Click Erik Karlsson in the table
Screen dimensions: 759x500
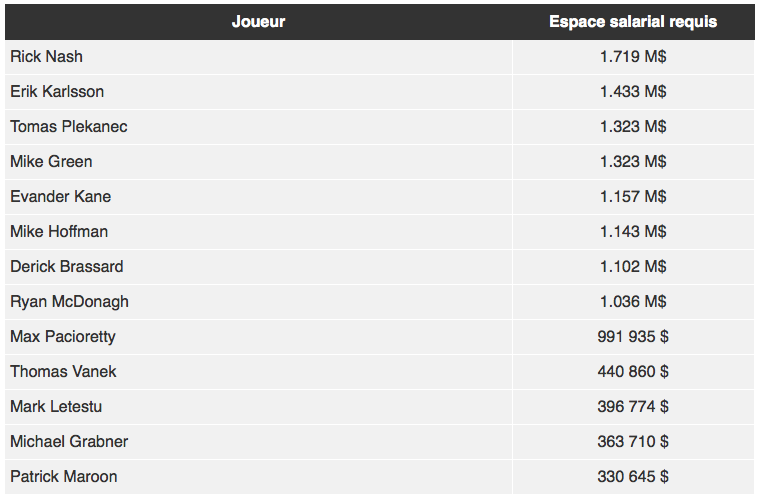57,92
